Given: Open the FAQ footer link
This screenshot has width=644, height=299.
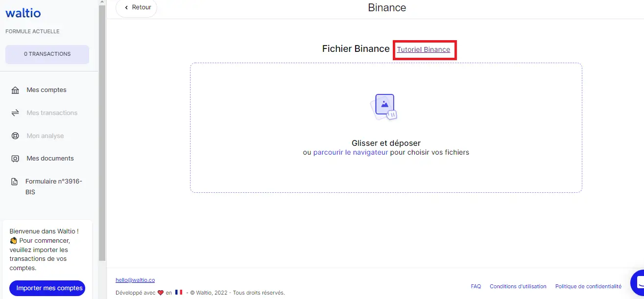Looking at the screenshot, I should [x=476, y=286].
